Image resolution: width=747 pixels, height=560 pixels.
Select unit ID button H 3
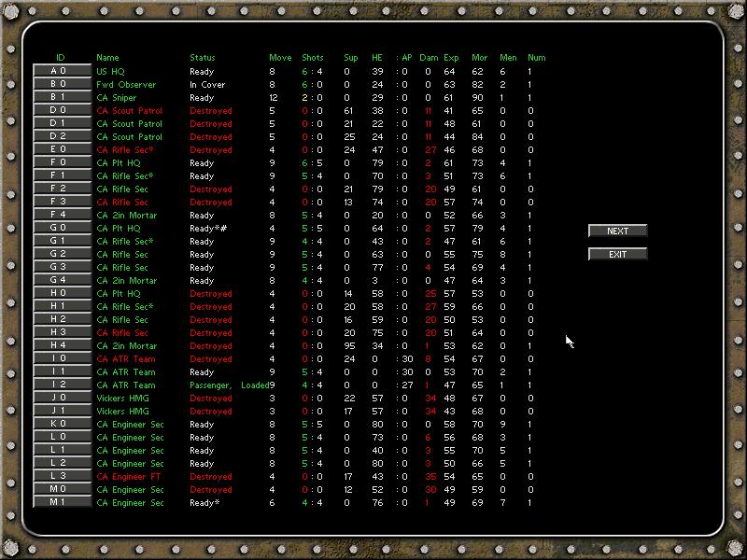[x=62, y=333]
